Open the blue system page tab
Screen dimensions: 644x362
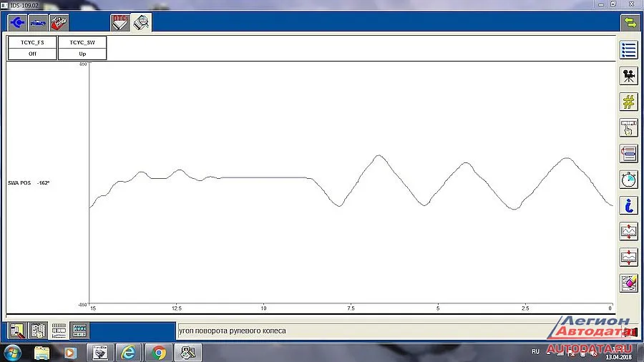(18, 23)
